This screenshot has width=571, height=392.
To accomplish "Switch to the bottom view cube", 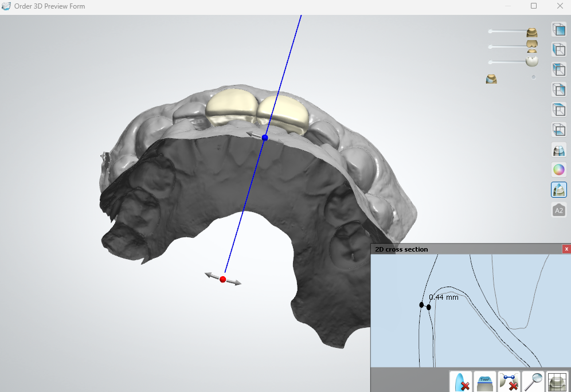I will [559, 130].
